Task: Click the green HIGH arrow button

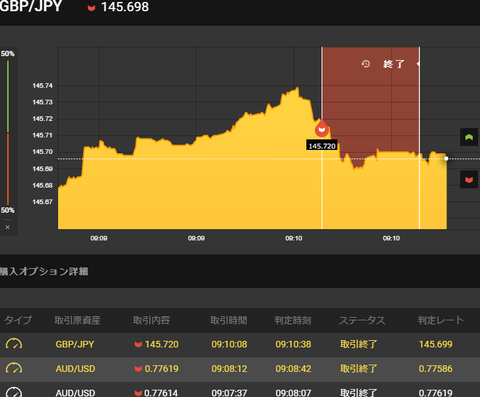Action: click(469, 137)
